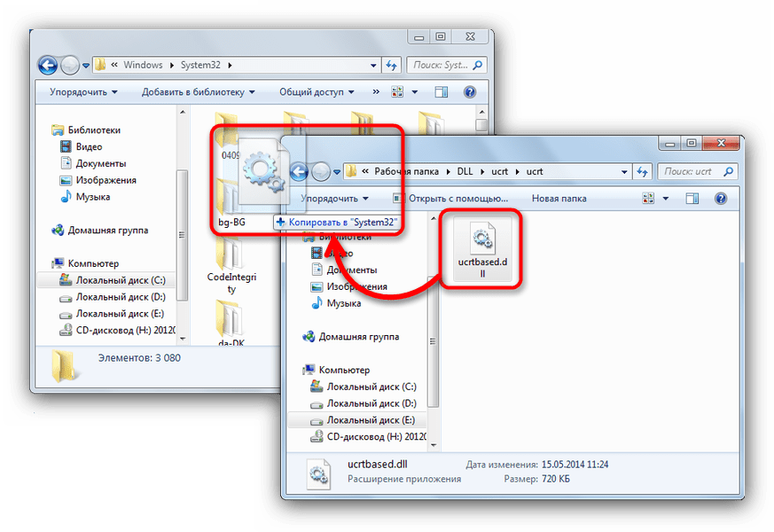
Task: Select 'Локальный диск (E:)' in ucrt window
Action: (363, 420)
